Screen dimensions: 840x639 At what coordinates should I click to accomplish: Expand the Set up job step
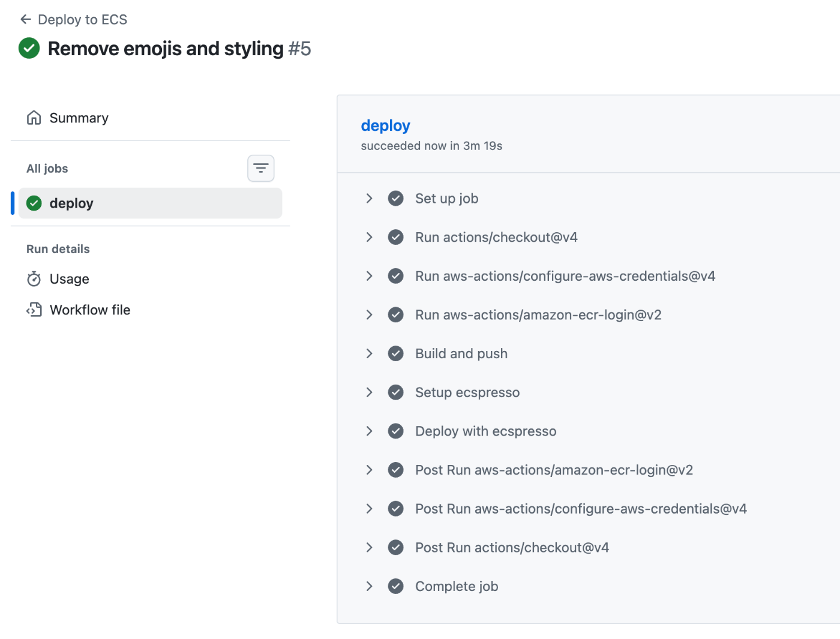(370, 198)
